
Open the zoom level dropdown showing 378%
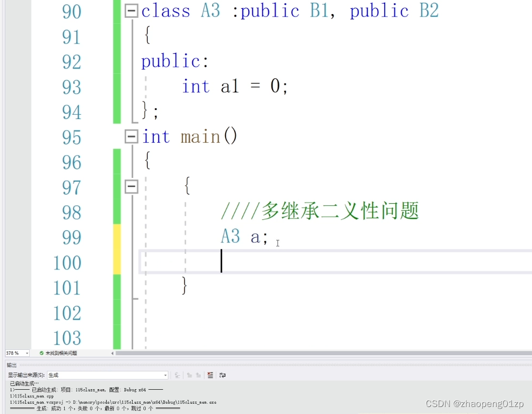click(16, 353)
